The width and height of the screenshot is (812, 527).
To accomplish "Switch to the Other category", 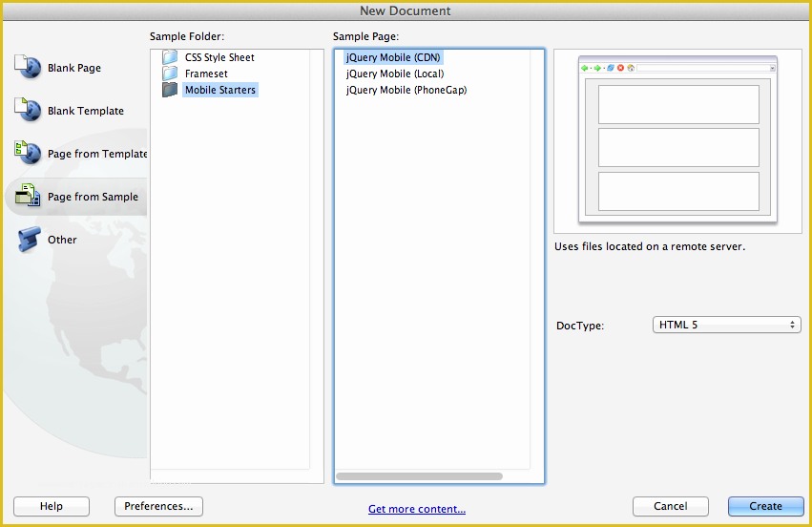I will 62,240.
